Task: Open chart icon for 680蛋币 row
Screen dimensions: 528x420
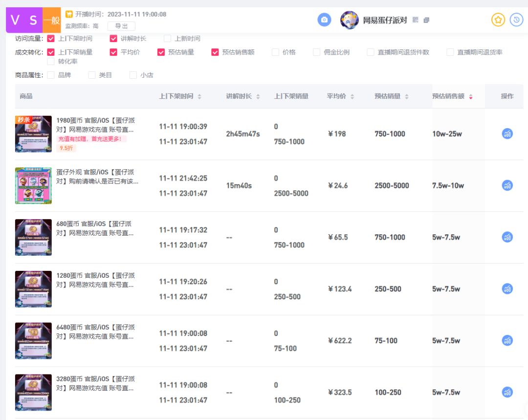Action: click(507, 237)
